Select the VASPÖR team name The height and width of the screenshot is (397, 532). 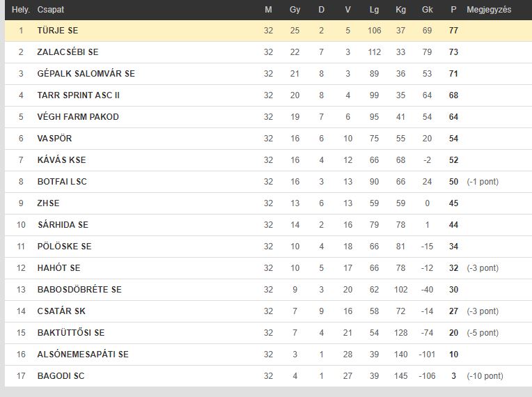click(54, 139)
